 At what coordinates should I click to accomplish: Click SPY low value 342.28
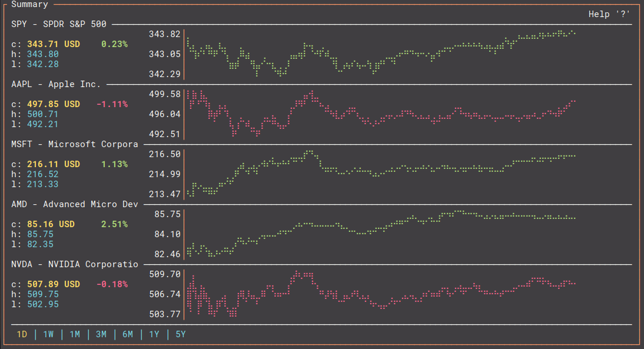tap(43, 64)
